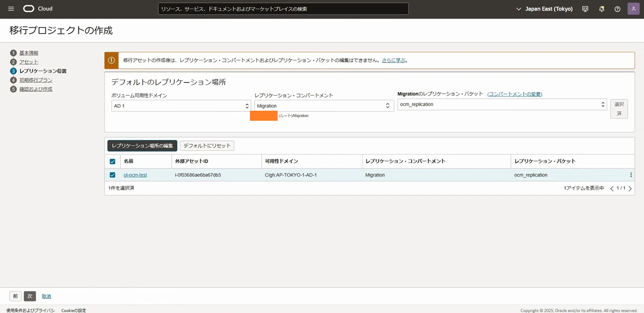
Task: Open the notifications bell
Action: (x=601, y=9)
